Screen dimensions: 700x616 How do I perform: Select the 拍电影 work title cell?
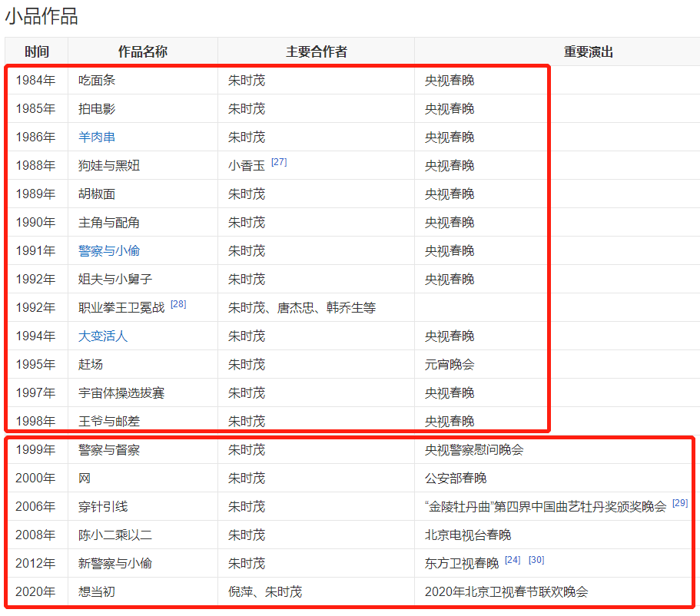click(95, 108)
